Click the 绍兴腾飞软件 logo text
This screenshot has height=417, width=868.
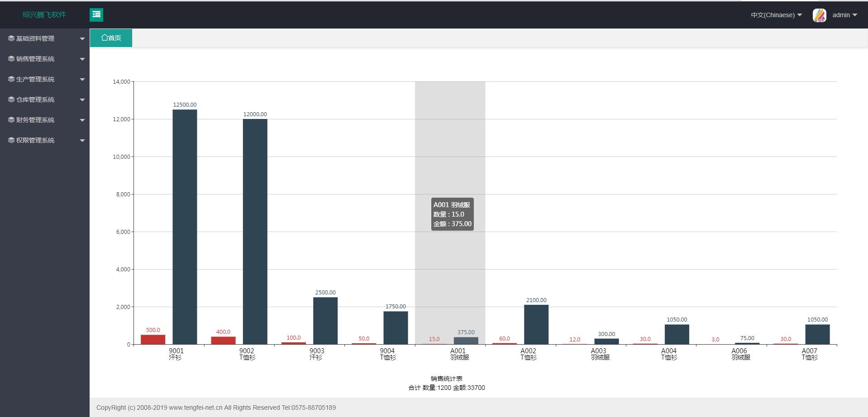[44, 15]
